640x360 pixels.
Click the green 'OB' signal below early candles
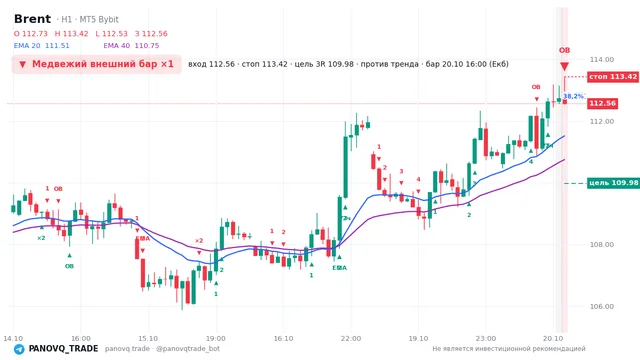pyautogui.click(x=69, y=266)
